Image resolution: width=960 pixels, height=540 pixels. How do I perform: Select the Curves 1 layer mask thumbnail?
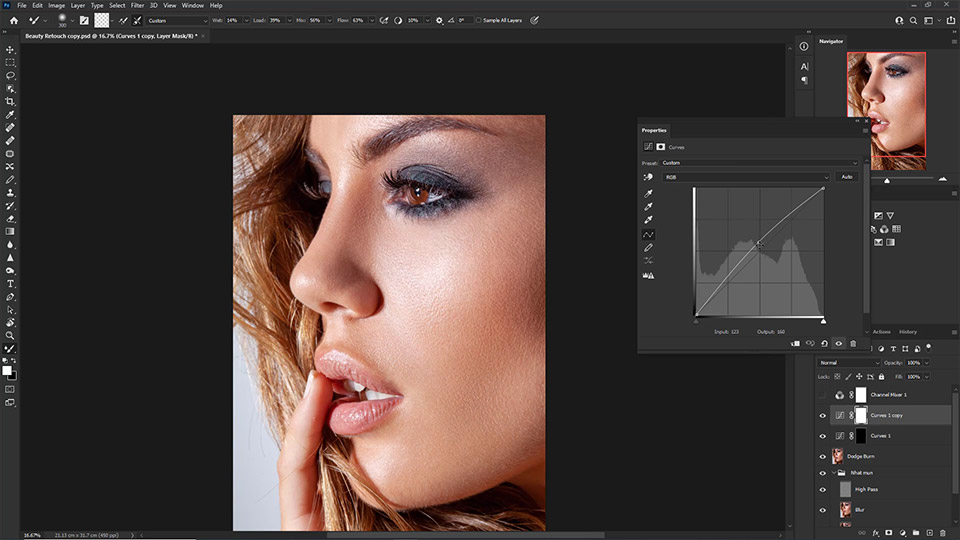pos(861,436)
